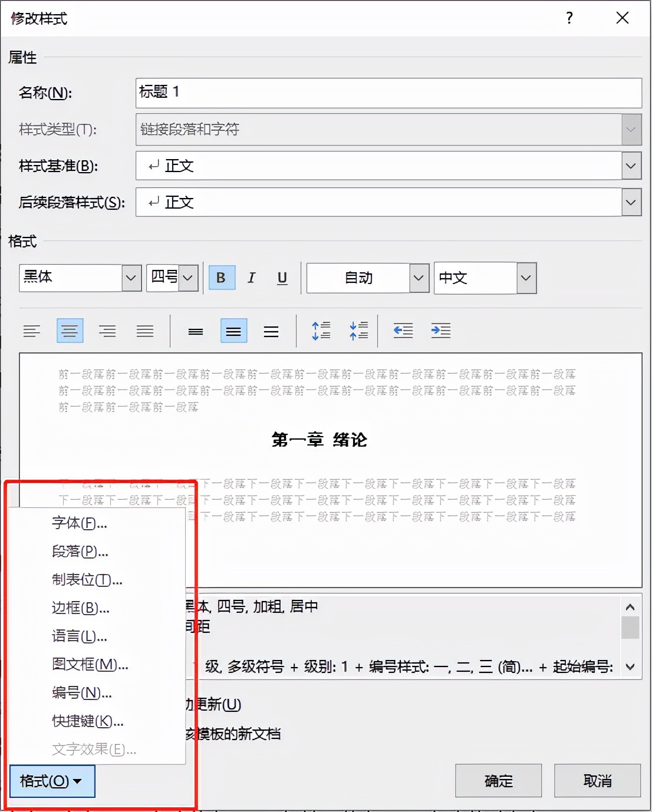Toggle the Bold formatting button
The width and height of the screenshot is (652, 812).
(222, 278)
